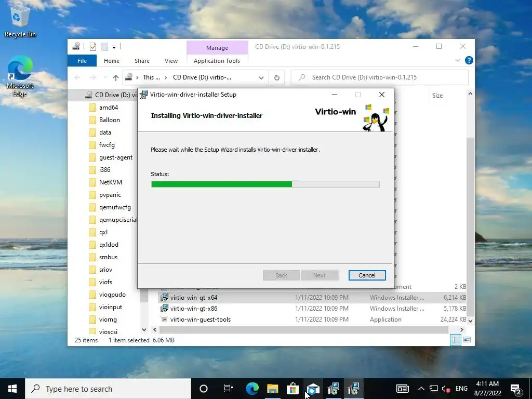Click the Forward navigation arrow in Explorer
This screenshot has width=532, height=399.
coord(92,78)
